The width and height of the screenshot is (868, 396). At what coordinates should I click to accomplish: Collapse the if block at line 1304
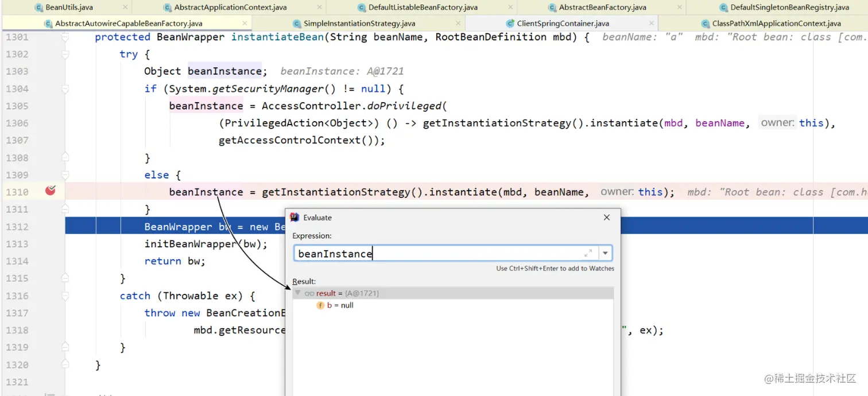point(65,88)
